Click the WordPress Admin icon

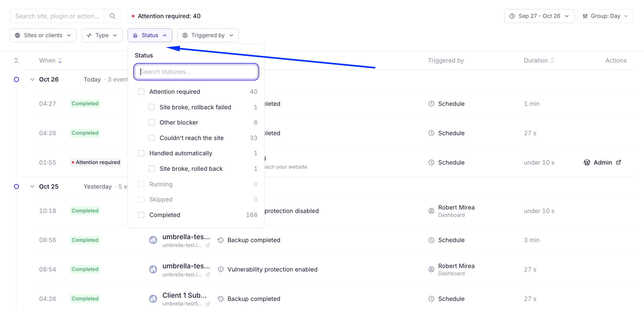coord(587,162)
